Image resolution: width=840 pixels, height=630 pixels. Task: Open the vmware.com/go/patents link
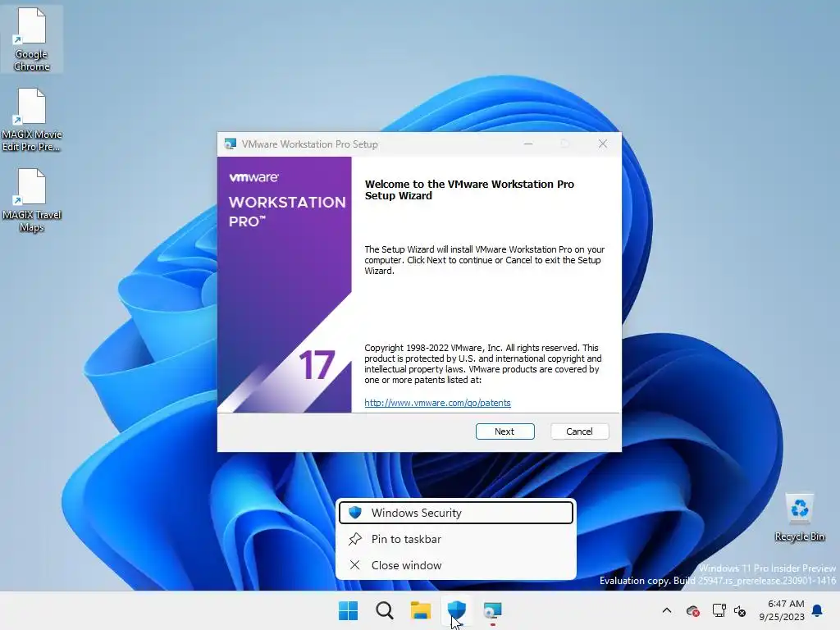coord(438,403)
